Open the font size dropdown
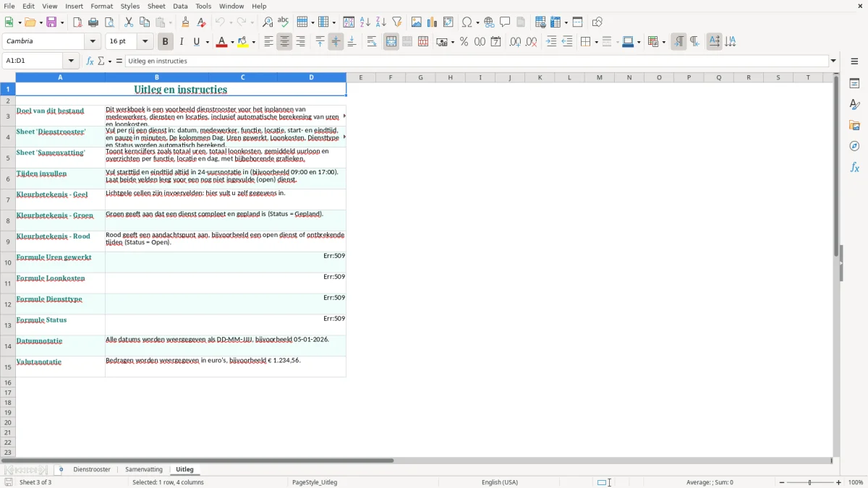The image size is (868, 488). point(145,42)
